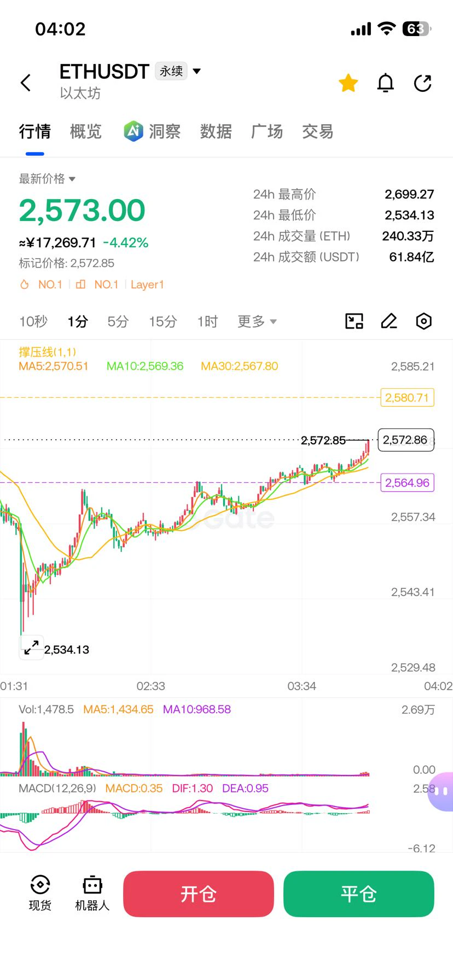Tap the green 平仓 button
Image resolution: width=453 pixels, height=980 pixels.
click(x=359, y=894)
